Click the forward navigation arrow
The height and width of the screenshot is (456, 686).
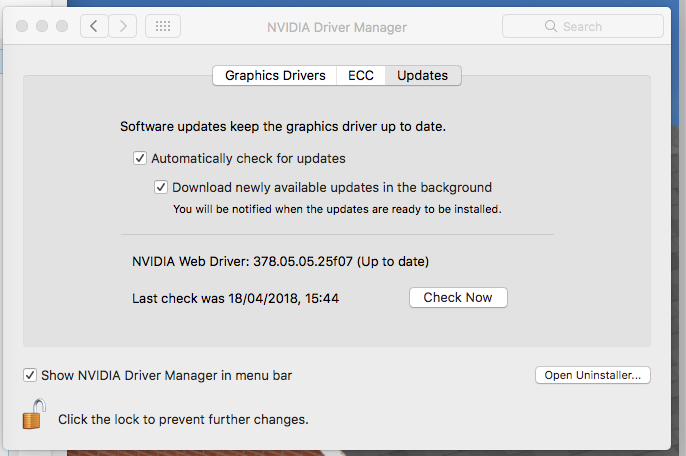123,26
